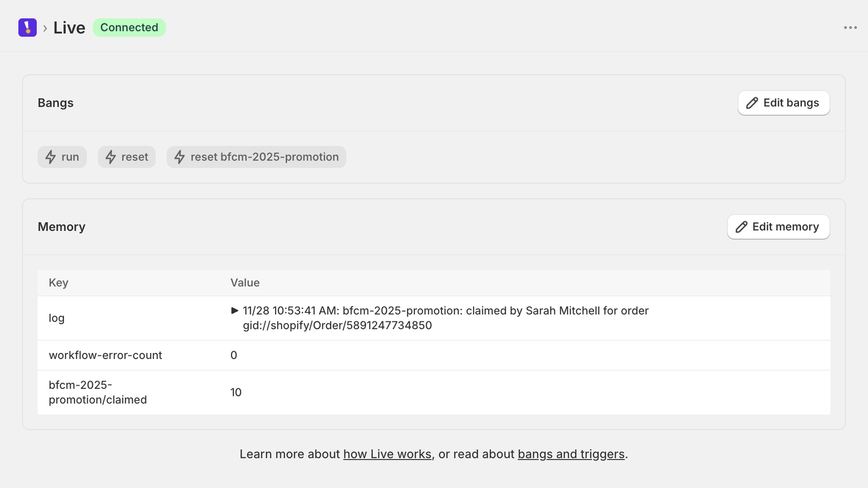Click the Key column header

[x=59, y=283]
